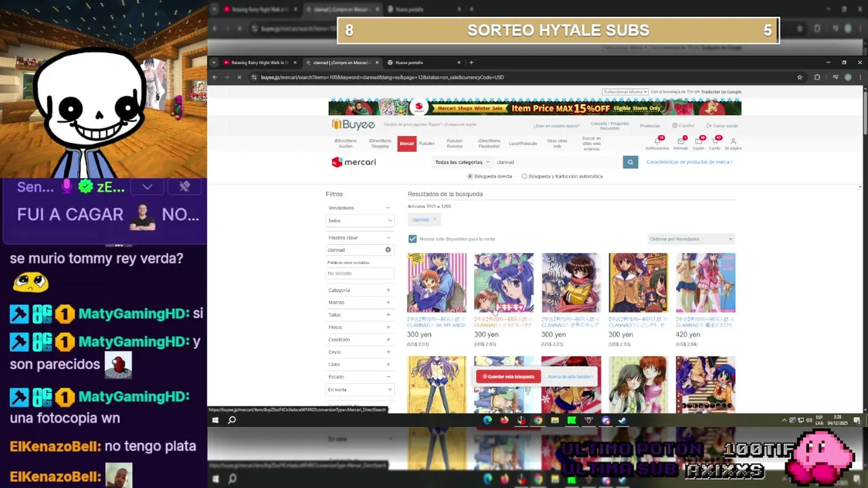Select Búsqueda y traducción automática radio
Viewport: 868px width, 488px height.
pos(524,176)
